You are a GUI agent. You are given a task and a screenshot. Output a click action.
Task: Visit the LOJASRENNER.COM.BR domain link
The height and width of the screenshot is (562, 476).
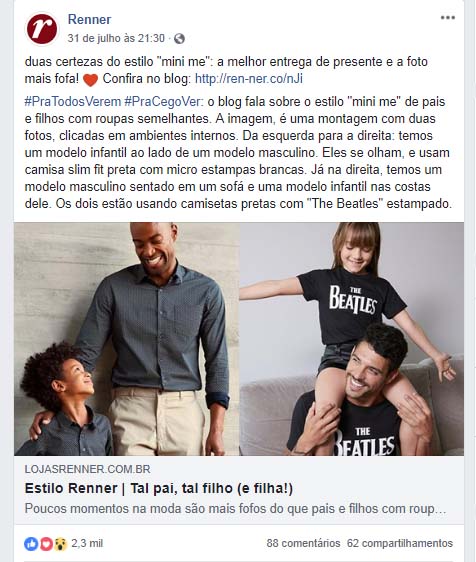pos(87,469)
